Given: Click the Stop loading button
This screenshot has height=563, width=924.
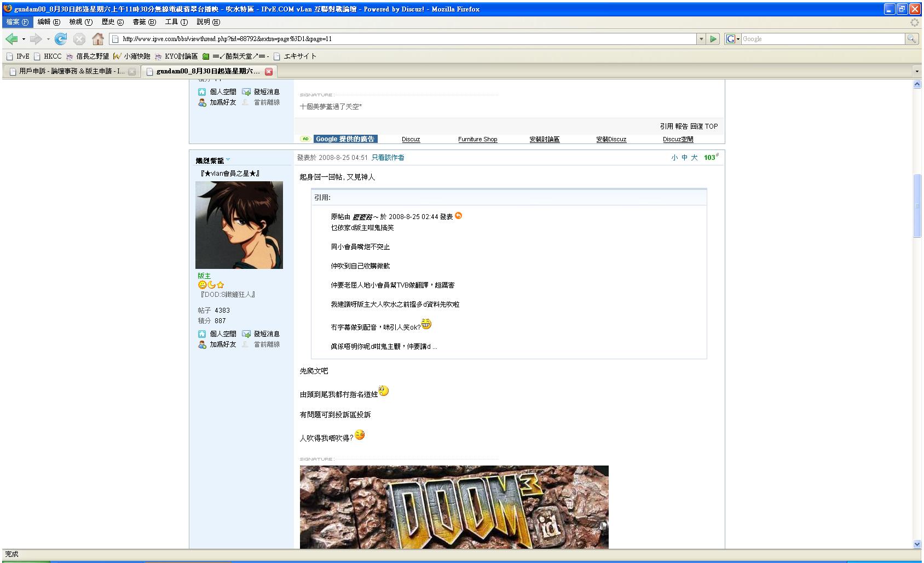Looking at the screenshot, I should tap(79, 39).
